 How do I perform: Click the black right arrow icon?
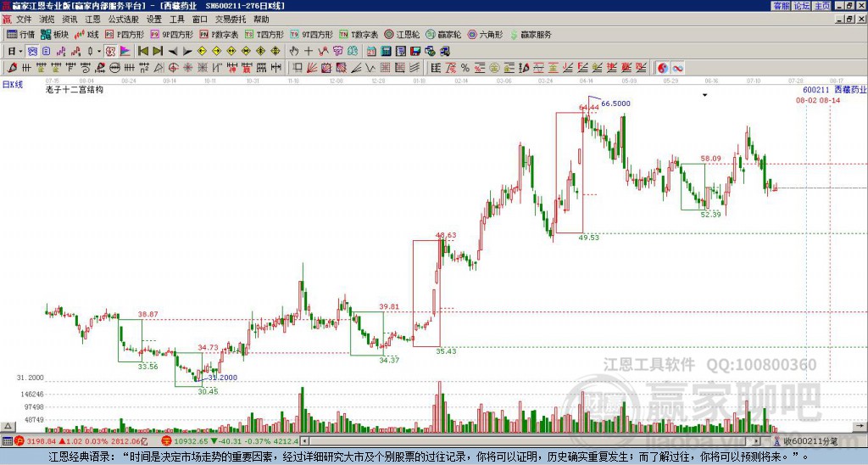[x=187, y=52]
